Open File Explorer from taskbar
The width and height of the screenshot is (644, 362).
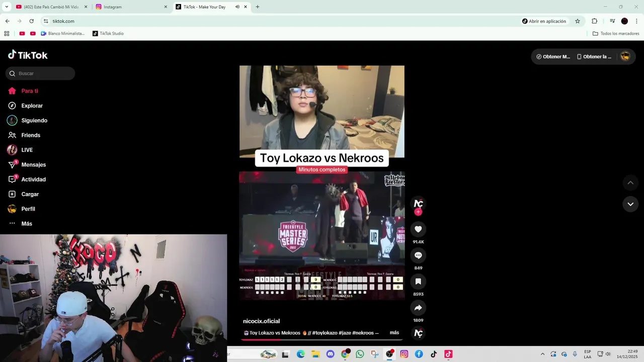tap(315, 354)
